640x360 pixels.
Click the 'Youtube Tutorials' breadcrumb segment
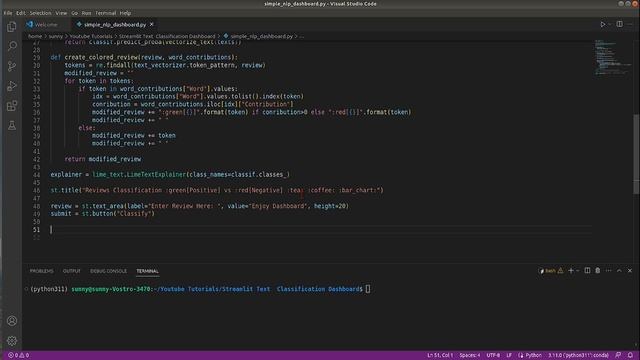point(91,36)
